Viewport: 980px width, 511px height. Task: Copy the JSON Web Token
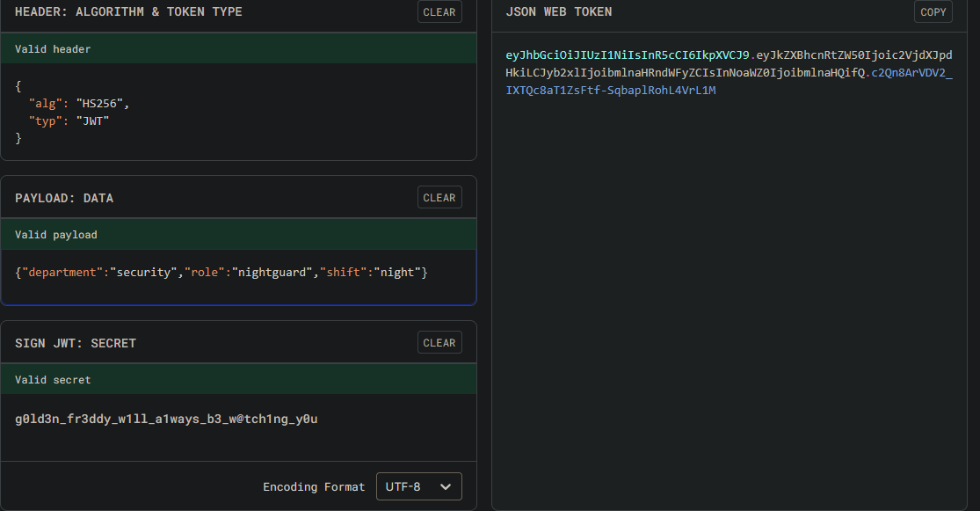click(933, 12)
